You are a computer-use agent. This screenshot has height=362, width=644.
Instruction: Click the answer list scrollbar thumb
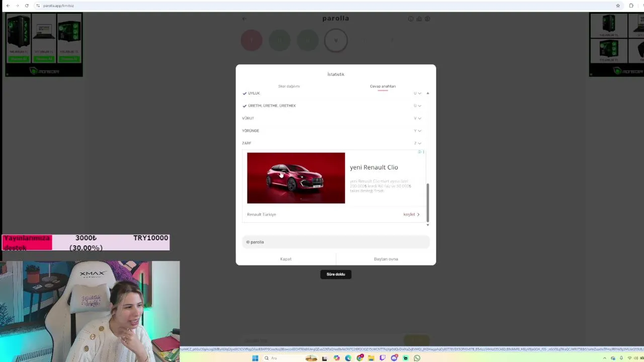[x=428, y=202]
